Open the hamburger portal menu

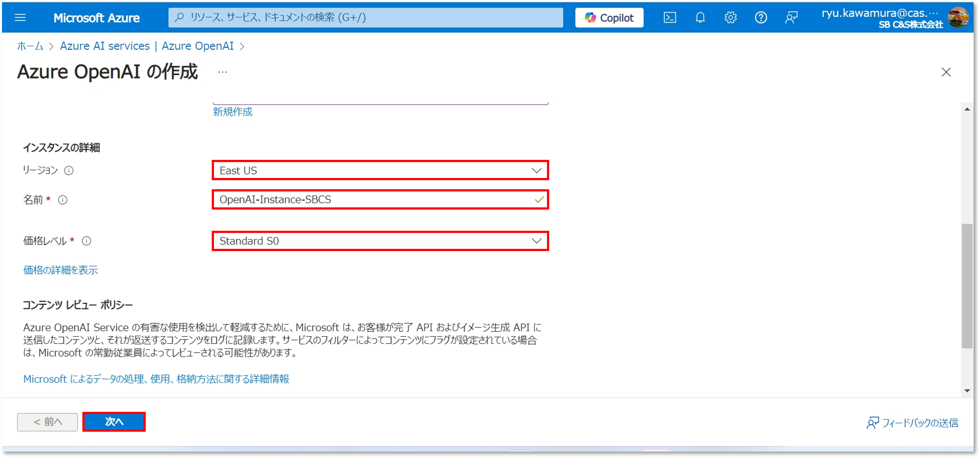tap(20, 17)
